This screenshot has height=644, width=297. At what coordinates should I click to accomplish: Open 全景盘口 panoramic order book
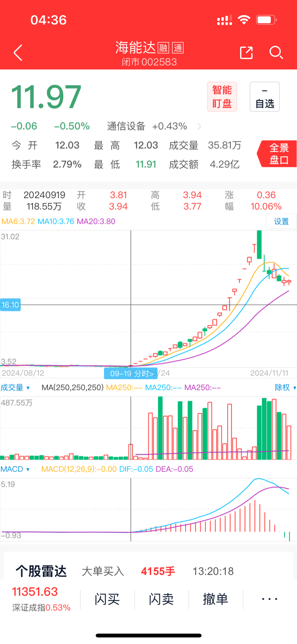[x=278, y=154]
